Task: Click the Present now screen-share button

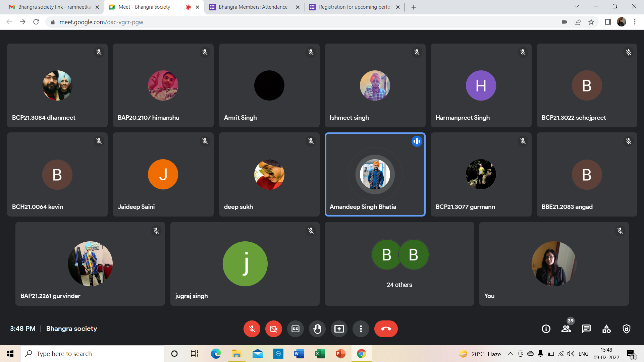Action: [x=339, y=329]
